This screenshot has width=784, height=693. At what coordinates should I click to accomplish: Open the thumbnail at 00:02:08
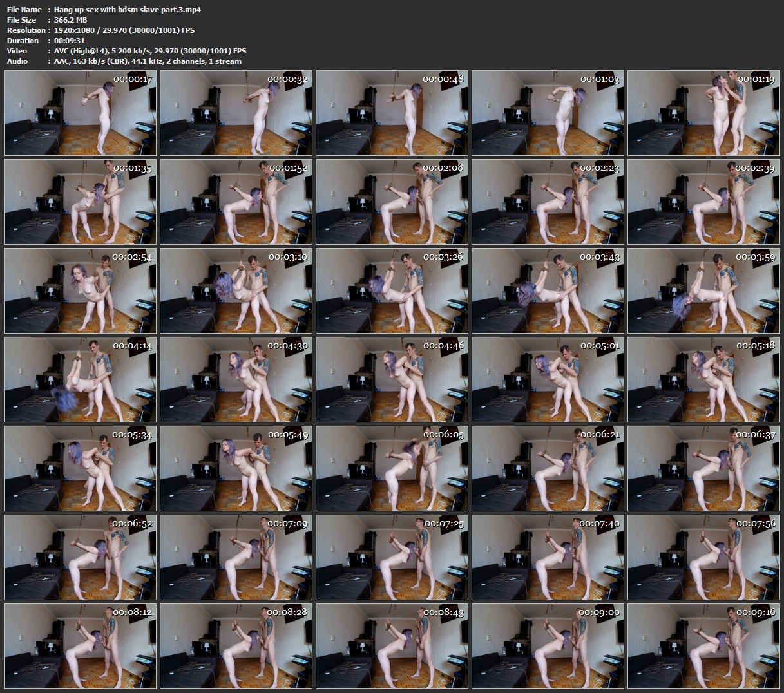click(392, 202)
